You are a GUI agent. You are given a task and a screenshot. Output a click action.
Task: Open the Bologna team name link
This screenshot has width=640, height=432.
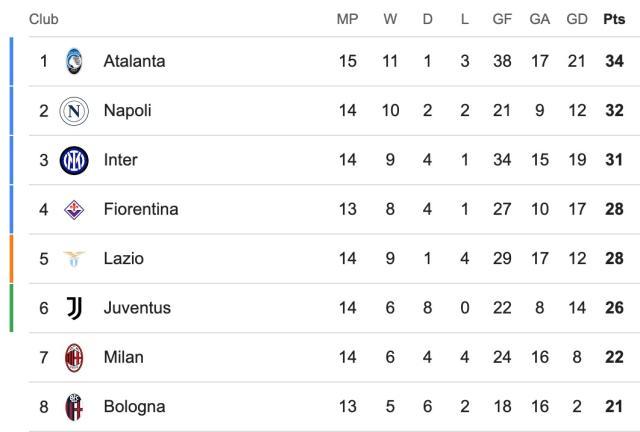(x=134, y=407)
